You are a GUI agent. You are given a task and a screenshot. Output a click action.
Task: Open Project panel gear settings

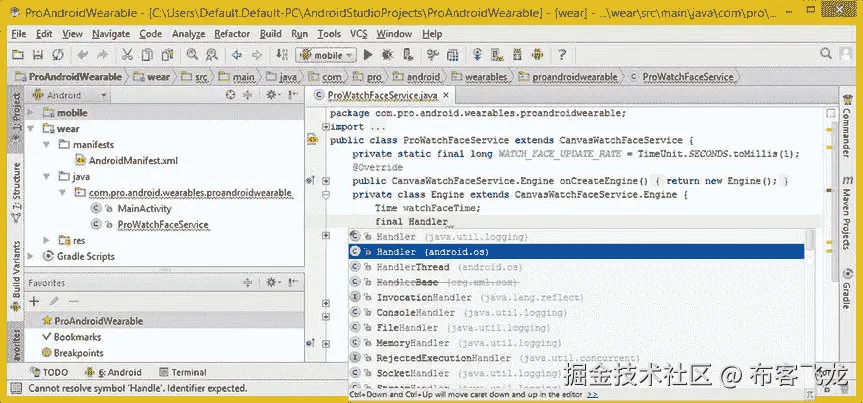(272, 95)
